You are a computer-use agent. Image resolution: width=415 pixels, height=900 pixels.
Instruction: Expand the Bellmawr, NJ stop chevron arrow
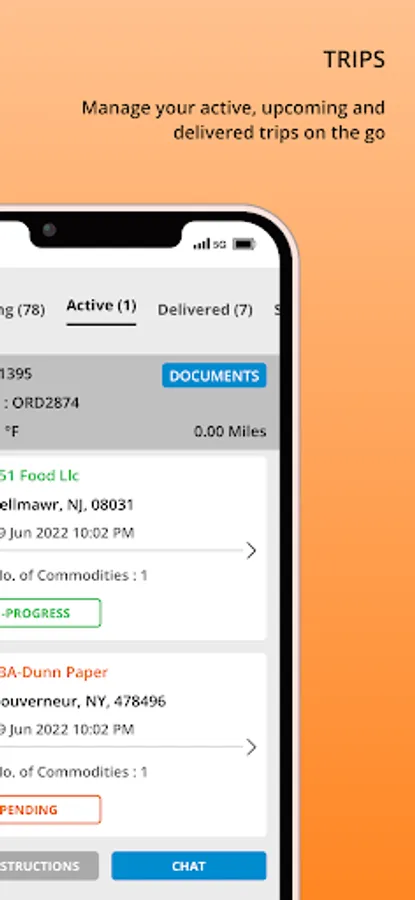click(251, 550)
